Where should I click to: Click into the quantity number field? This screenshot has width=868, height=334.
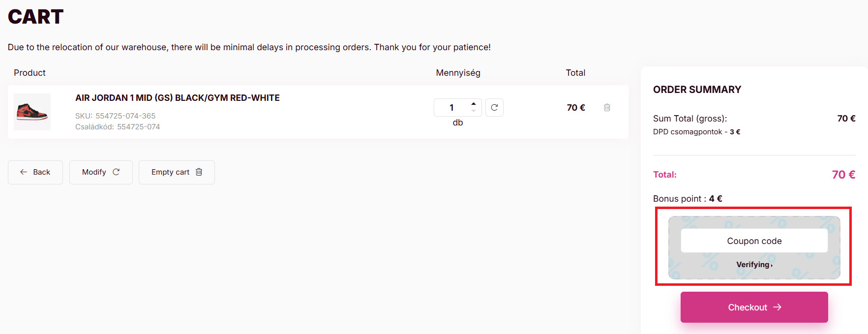451,107
